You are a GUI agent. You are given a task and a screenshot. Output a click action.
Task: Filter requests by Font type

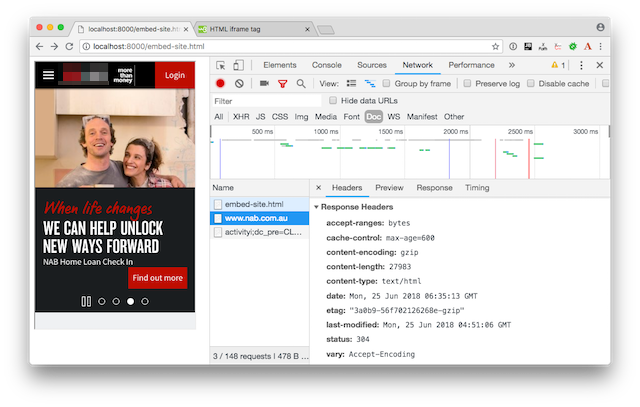[351, 117]
